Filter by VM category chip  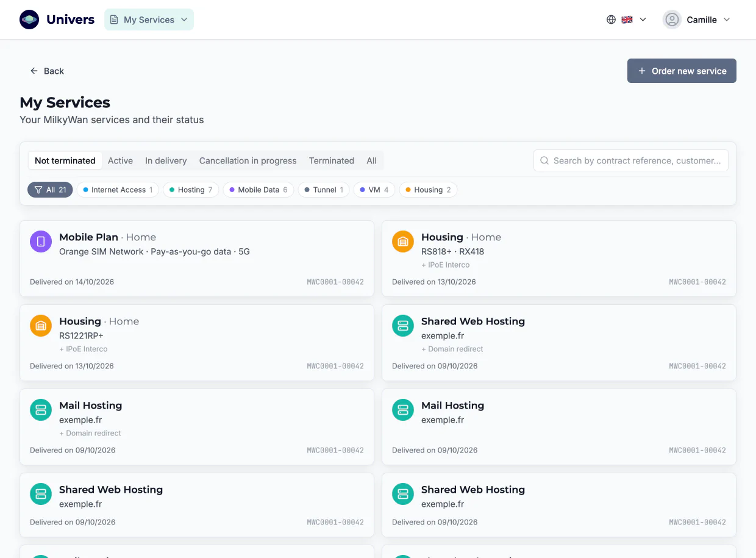click(374, 190)
